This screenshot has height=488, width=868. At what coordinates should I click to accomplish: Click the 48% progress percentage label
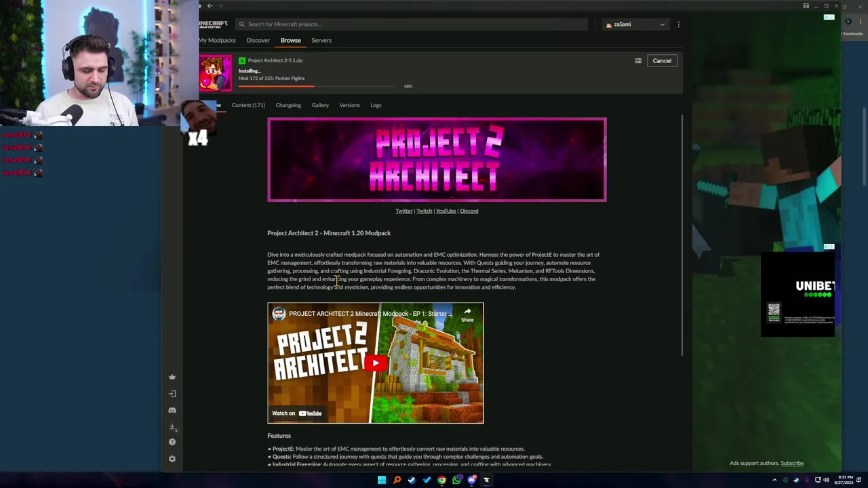coord(408,86)
